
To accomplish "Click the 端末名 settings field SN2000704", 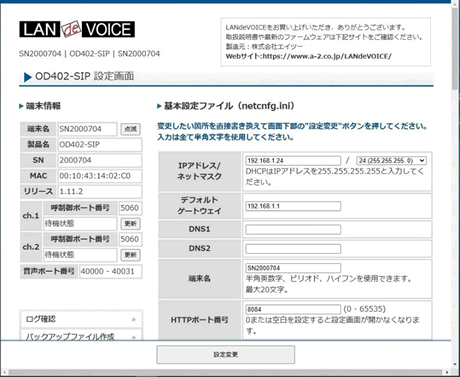I will coord(293,268).
